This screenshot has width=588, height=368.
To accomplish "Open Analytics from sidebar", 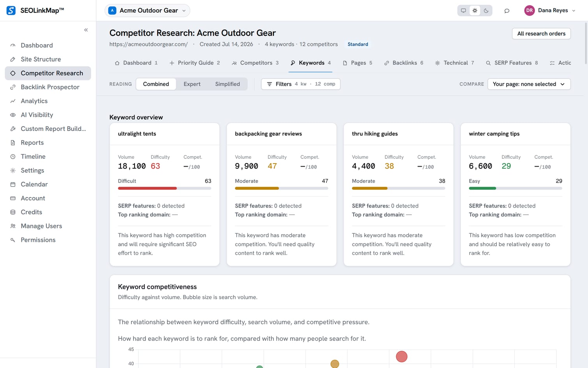I will click(48, 101).
